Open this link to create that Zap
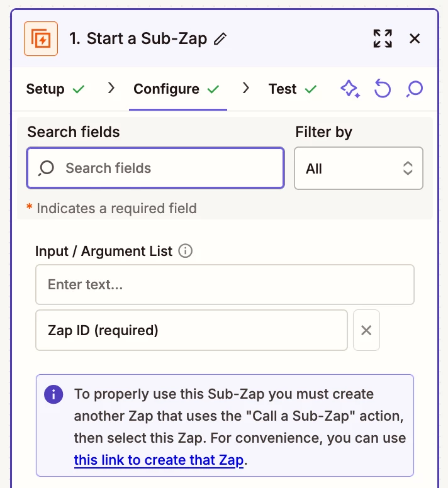The image size is (448, 488). (159, 460)
